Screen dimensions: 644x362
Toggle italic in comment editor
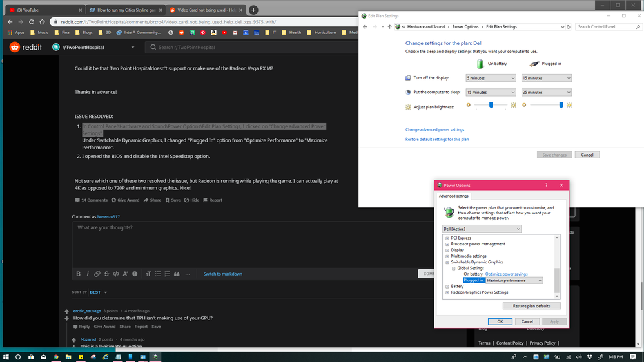point(88,274)
